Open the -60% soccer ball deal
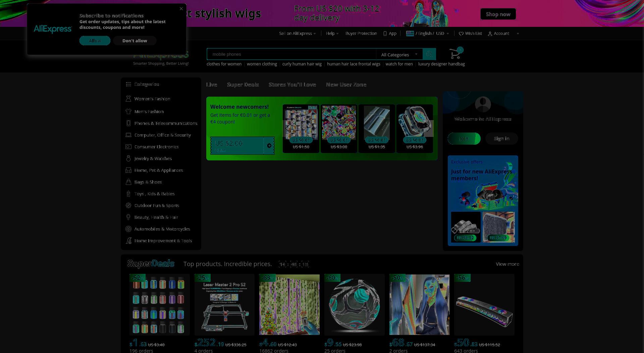Screen dimensions: 644x353 click(354, 305)
